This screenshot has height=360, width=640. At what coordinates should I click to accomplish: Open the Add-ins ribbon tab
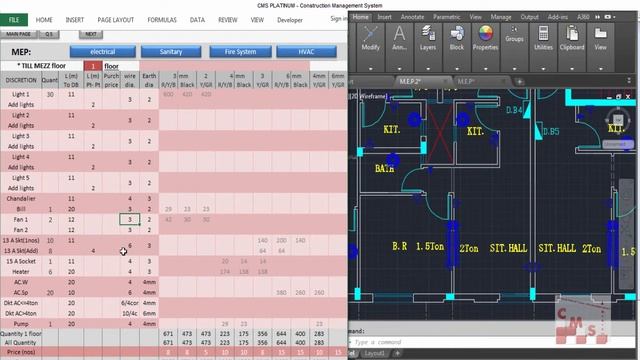(558, 17)
